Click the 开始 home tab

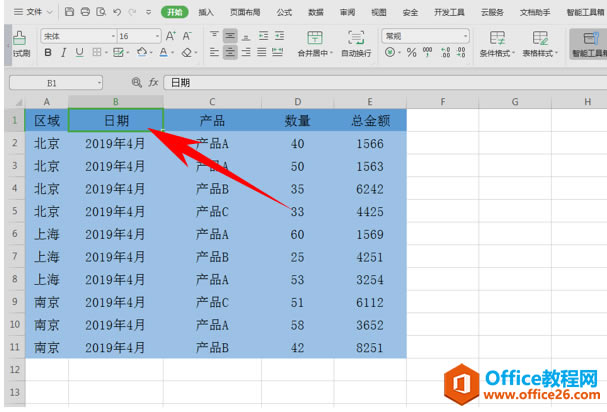175,12
